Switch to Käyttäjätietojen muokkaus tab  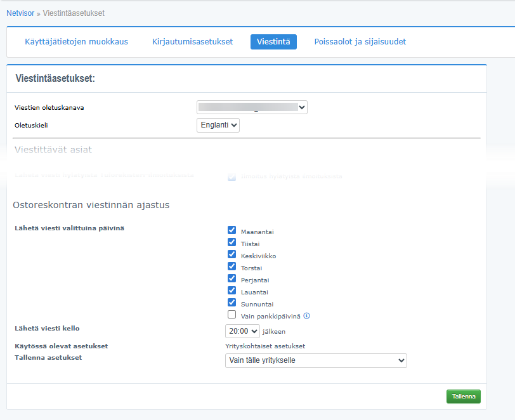[77, 42]
